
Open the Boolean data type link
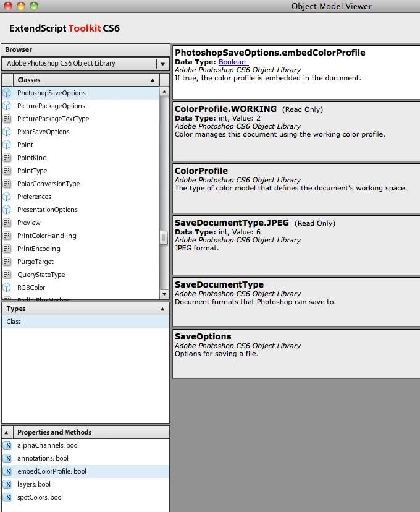tap(233, 62)
